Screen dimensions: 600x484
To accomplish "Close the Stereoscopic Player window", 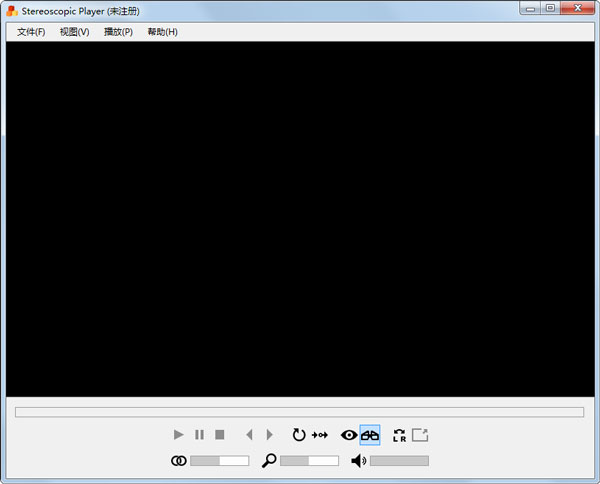I will [x=577, y=8].
